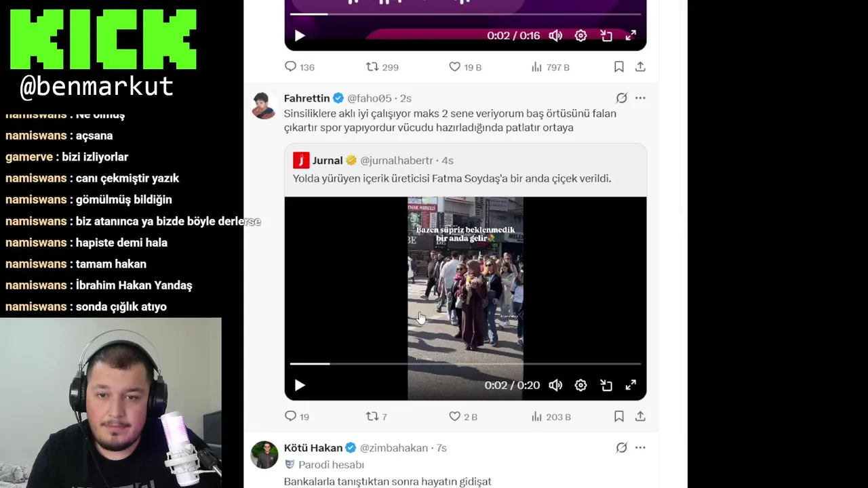Open Fahrettin's profile name link

(307, 98)
